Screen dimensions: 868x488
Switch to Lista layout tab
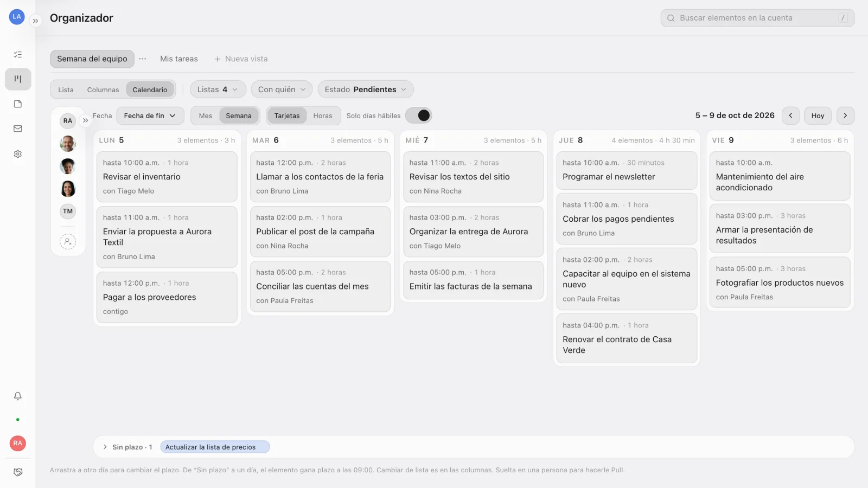66,90
